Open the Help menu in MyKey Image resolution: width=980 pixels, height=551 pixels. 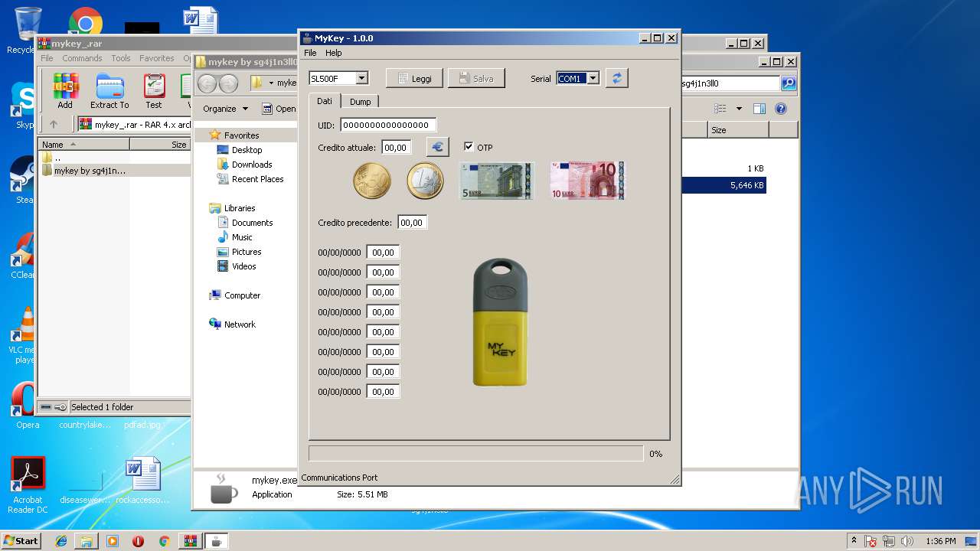click(333, 53)
